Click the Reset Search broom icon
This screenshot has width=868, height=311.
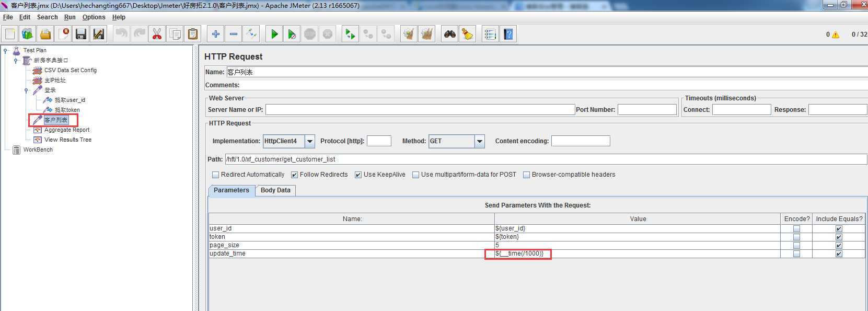(x=467, y=34)
